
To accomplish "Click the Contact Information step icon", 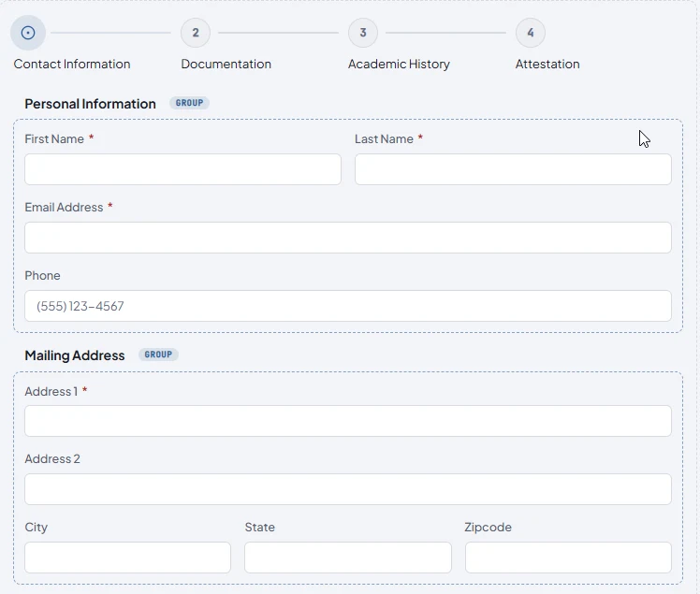I will tap(28, 33).
